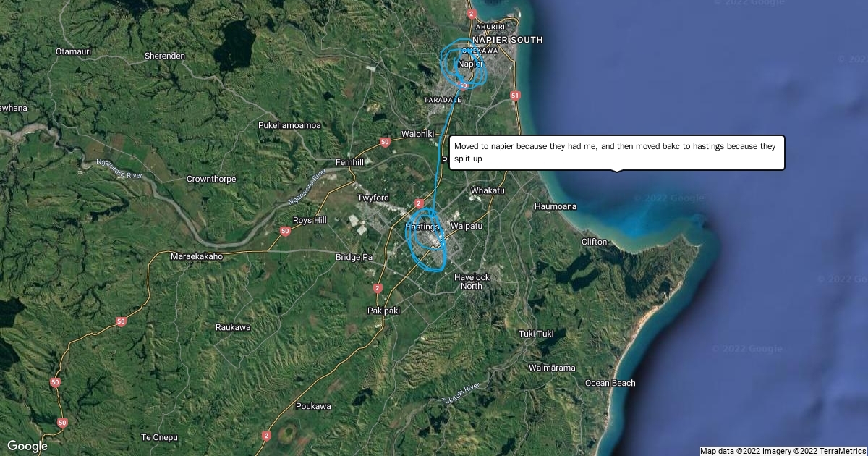The width and height of the screenshot is (868, 456).
Task: Select the Hastings city label
Action: (421, 227)
